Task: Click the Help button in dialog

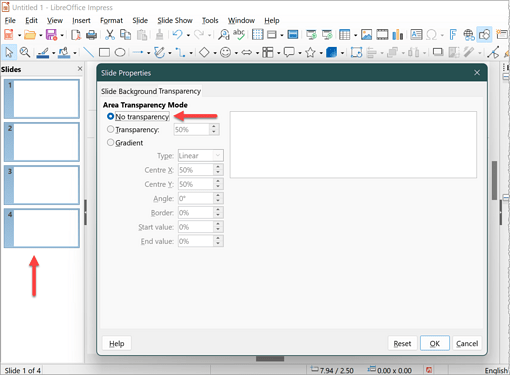Action: [x=116, y=343]
